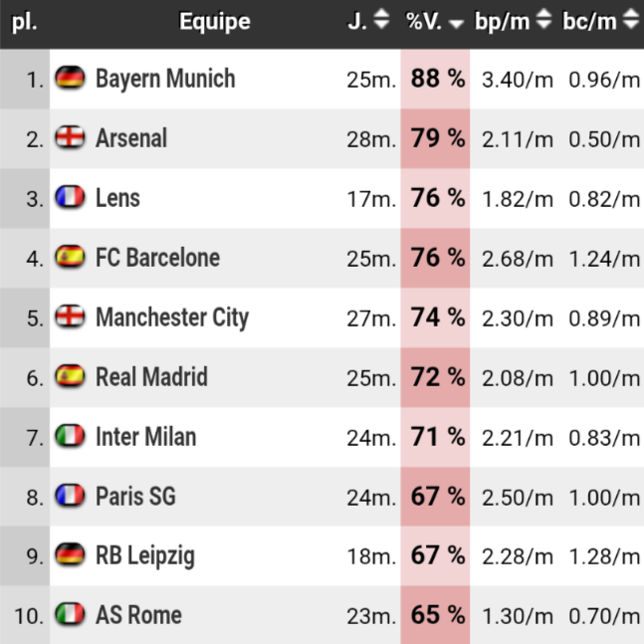The height and width of the screenshot is (644, 644).
Task: Click rank number 5 cell
Action: tap(26, 318)
